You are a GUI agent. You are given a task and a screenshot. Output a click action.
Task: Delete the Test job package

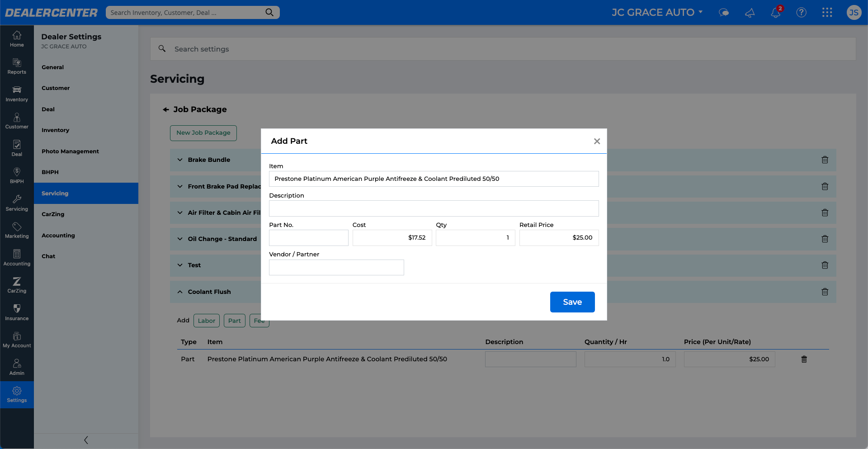pos(825,265)
